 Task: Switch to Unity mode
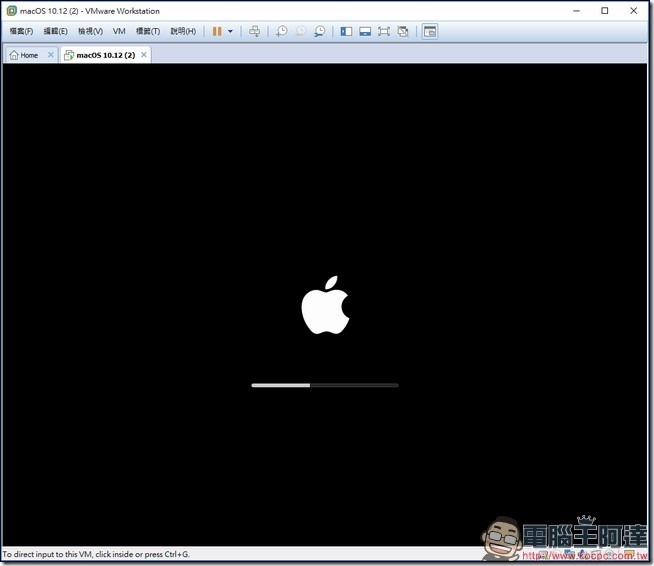[403, 31]
